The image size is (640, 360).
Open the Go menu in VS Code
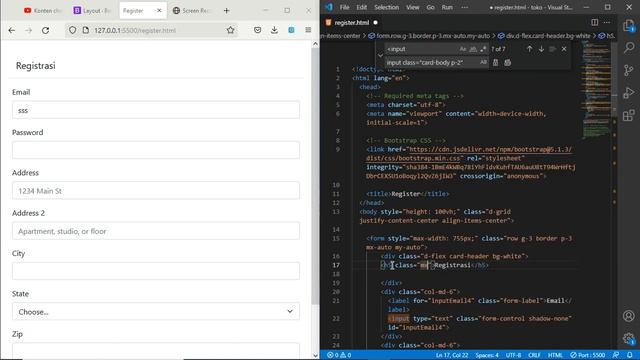point(430,7)
